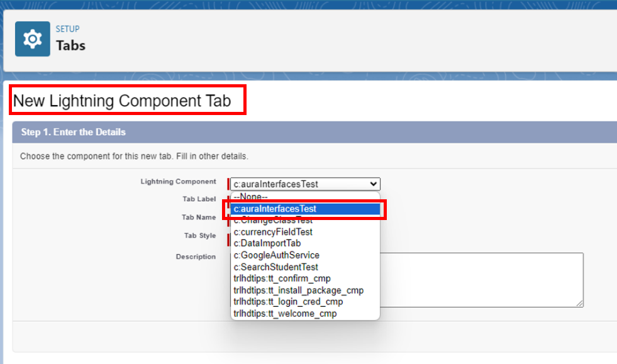The width and height of the screenshot is (617, 364).
Task: Choose c:SearchStudentTest option
Action: [305, 267]
